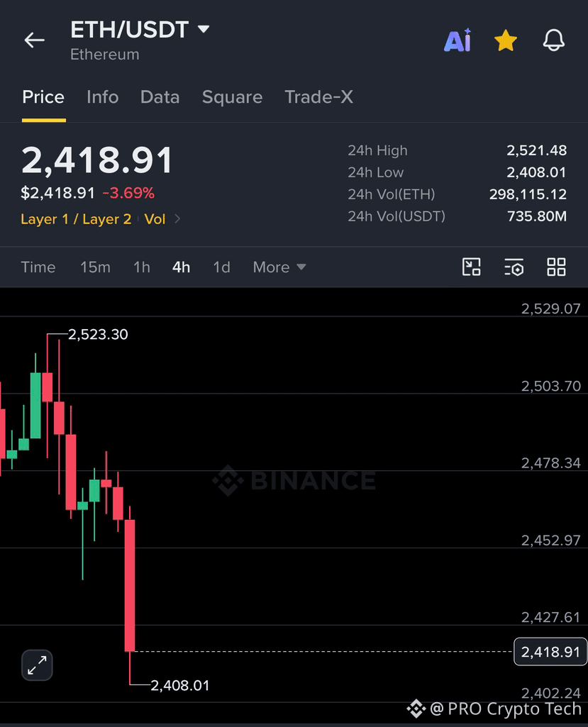Open chart indicator settings icon

click(x=514, y=267)
